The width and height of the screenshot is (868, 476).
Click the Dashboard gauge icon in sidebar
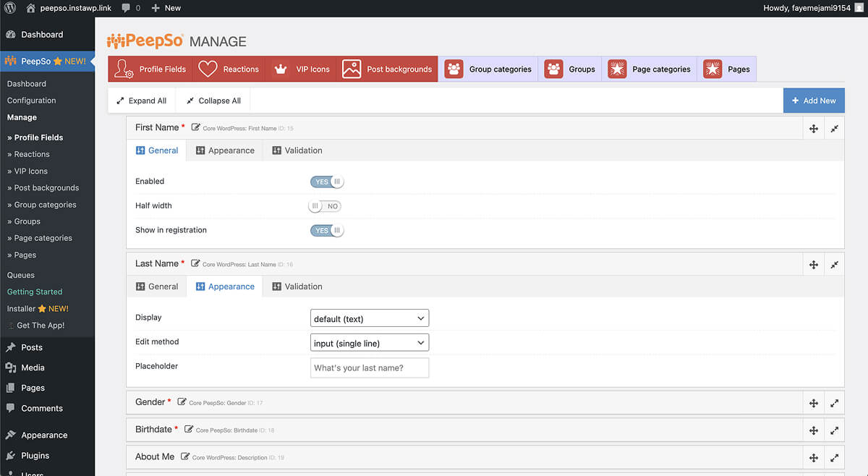11,34
